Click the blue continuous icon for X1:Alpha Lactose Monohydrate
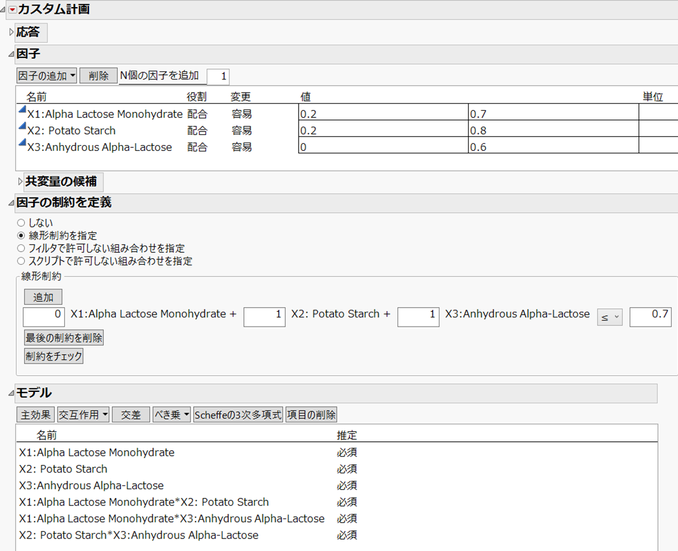Screen dimensions: 678x551 click(22, 110)
